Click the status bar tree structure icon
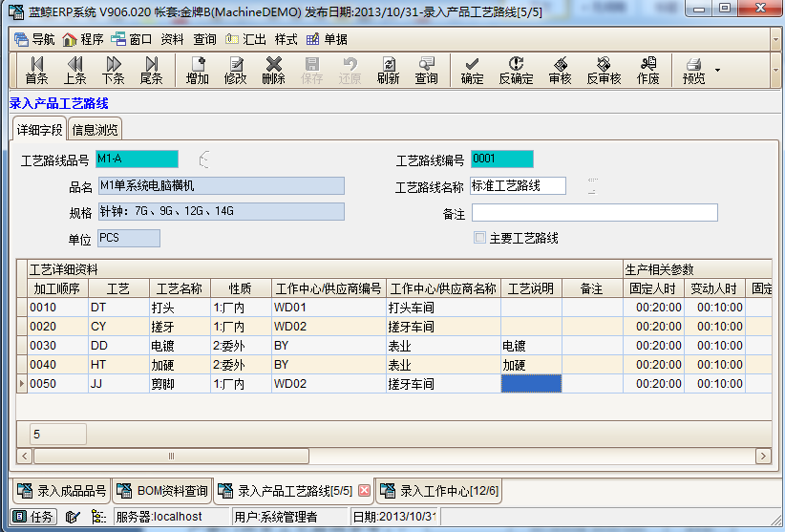 coord(99,517)
